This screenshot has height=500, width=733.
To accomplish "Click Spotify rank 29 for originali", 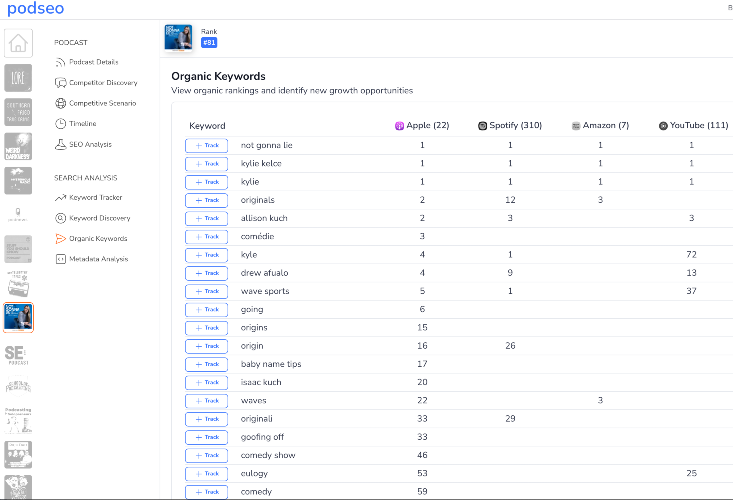I will click(x=510, y=419).
